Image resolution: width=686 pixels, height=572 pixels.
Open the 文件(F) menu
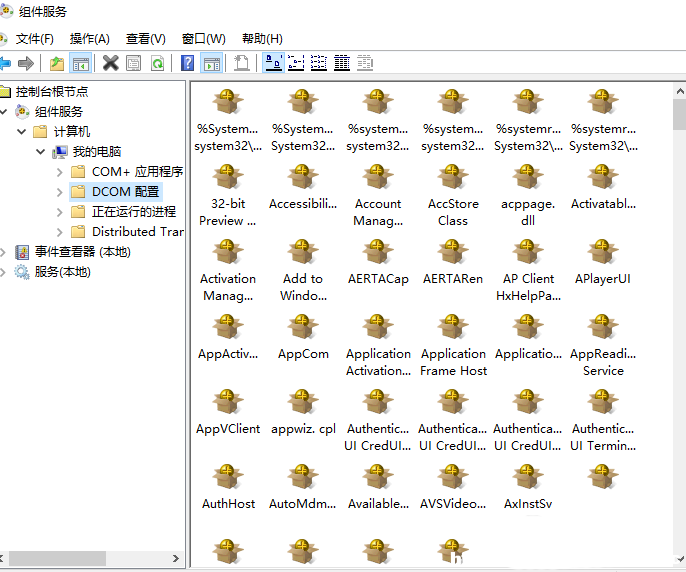click(34, 39)
